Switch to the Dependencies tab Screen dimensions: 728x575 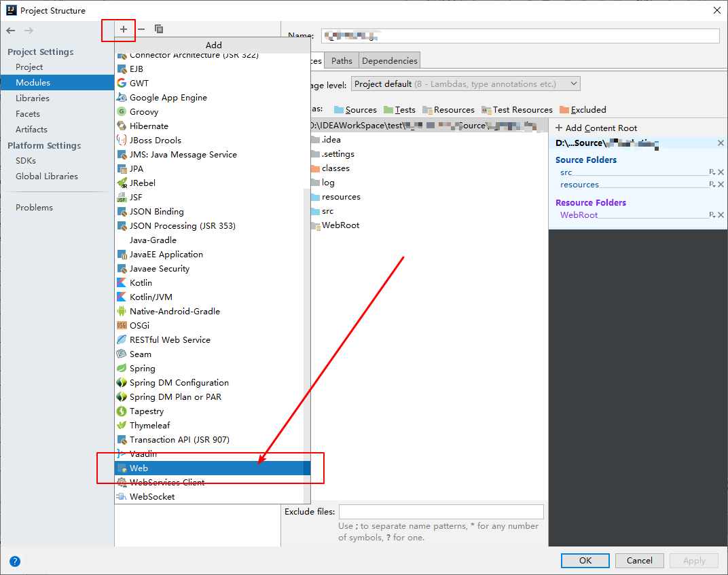tap(390, 61)
